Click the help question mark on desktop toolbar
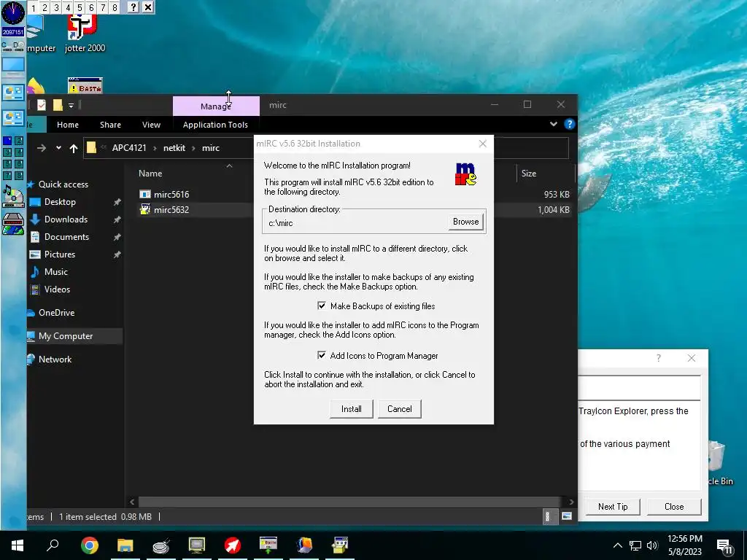 point(133,7)
